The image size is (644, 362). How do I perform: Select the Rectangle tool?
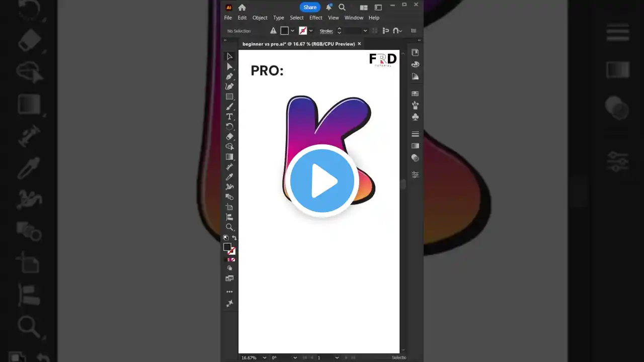tap(229, 97)
